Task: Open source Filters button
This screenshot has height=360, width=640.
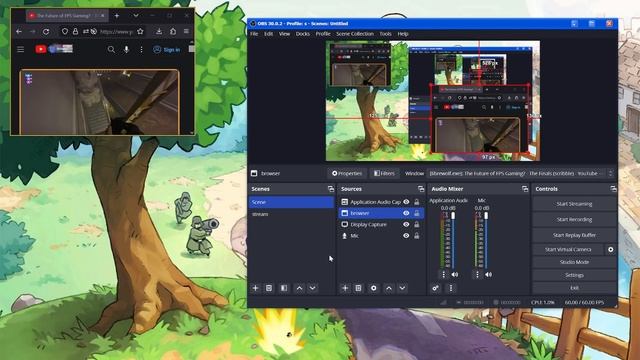Action: (x=384, y=173)
